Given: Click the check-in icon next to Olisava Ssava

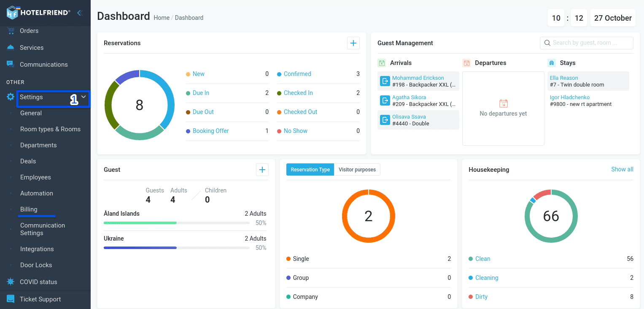Looking at the screenshot, I should tap(385, 120).
